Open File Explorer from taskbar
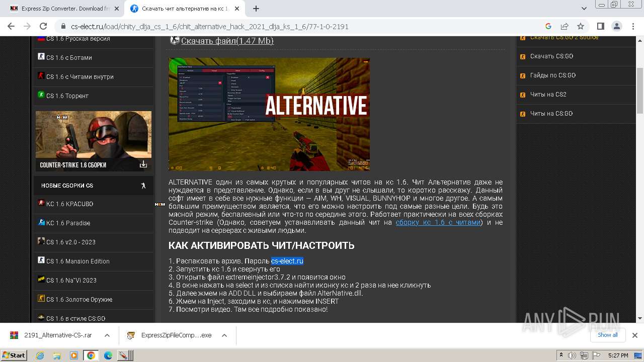 pyautogui.click(x=57, y=355)
